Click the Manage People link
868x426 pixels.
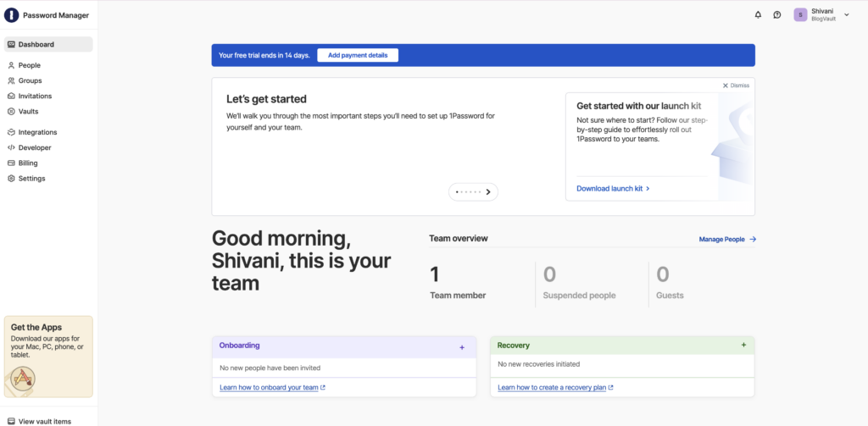point(722,240)
